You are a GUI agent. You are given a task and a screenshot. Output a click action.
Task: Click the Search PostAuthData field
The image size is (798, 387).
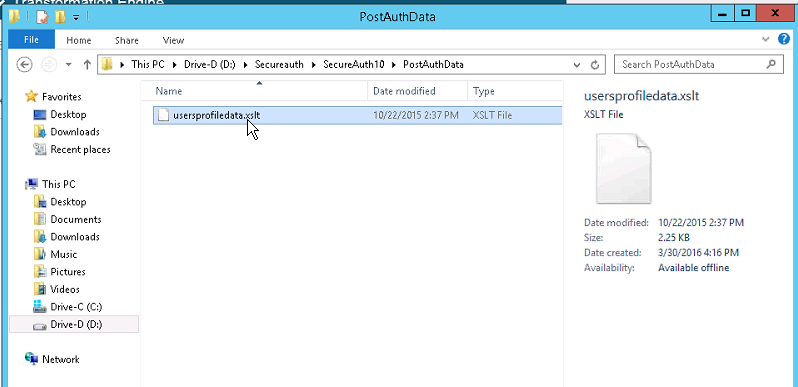click(x=699, y=65)
